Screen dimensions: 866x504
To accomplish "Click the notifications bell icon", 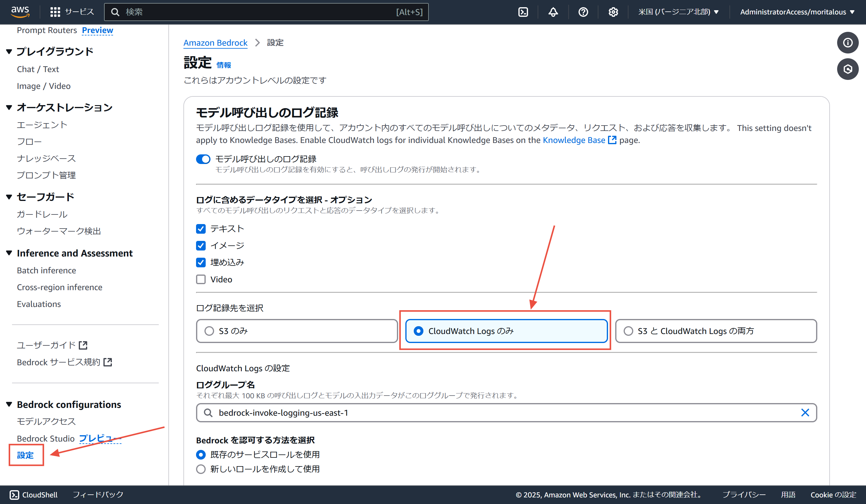I will 553,12.
